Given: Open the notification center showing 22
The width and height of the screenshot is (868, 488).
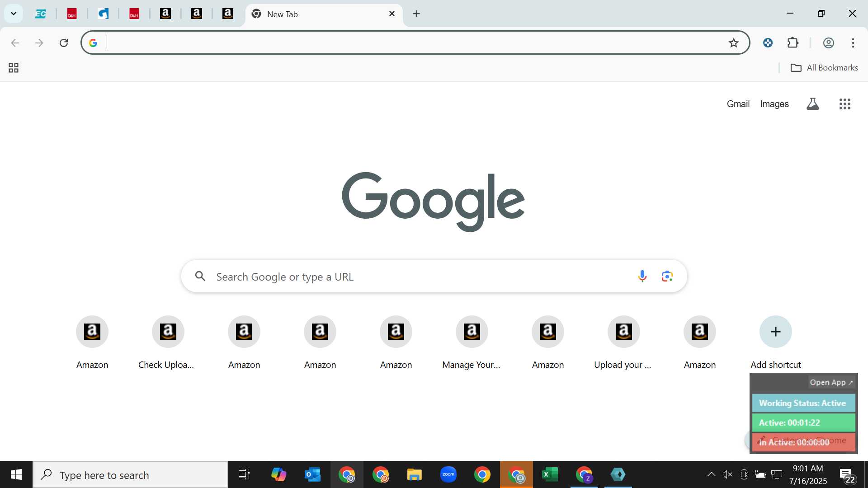Looking at the screenshot, I should tap(848, 475).
